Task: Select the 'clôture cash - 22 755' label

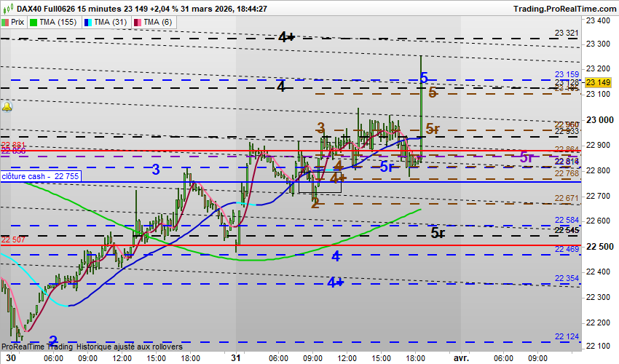Action: (41, 176)
